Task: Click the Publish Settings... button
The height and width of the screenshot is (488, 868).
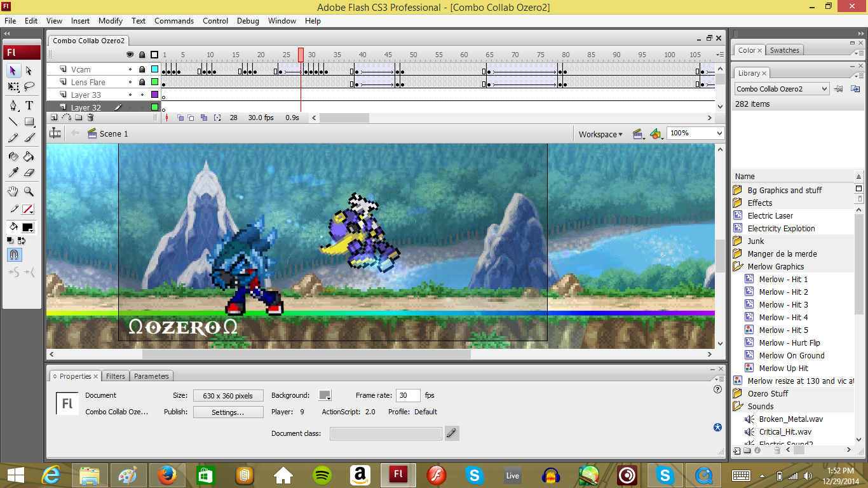Action: pyautogui.click(x=228, y=412)
